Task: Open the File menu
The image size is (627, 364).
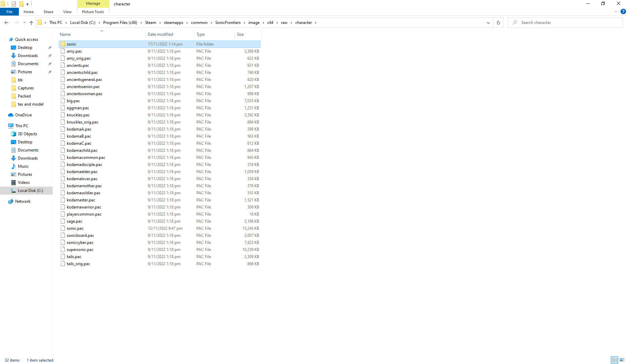Action: click(9, 12)
